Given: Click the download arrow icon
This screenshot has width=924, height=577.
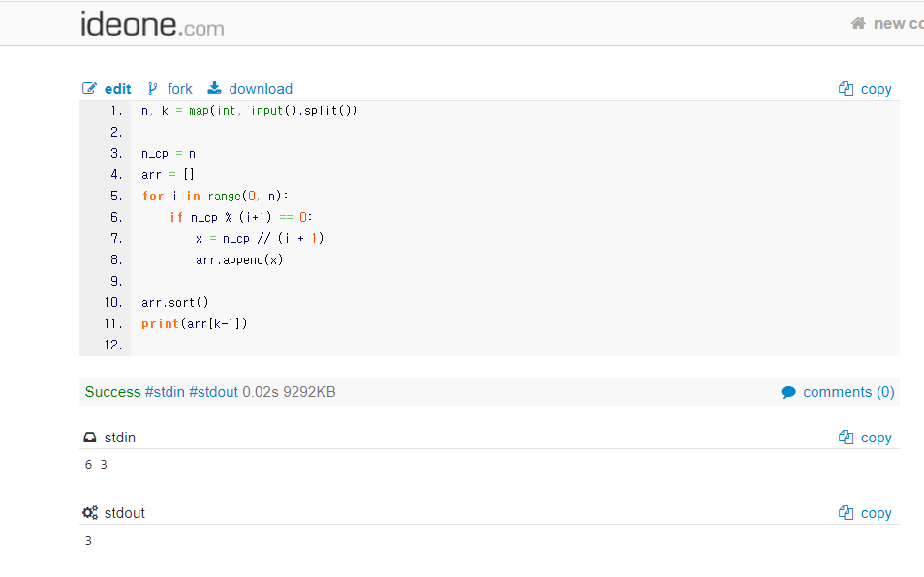Looking at the screenshot, I should pyautogui.click(x=215, y=89).
